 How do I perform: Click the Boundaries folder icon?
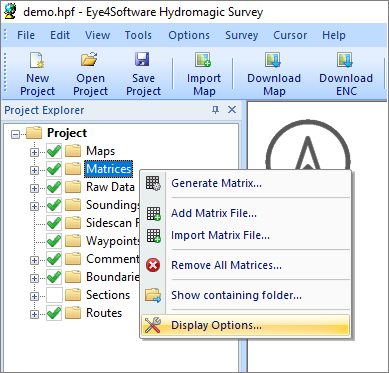73,277
